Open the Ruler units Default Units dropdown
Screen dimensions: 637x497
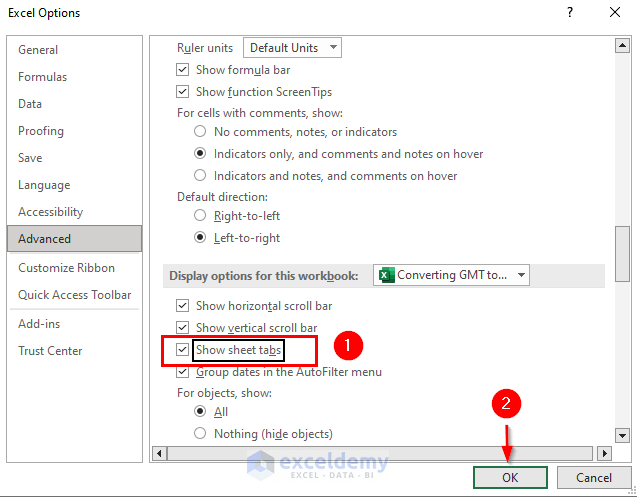point(292,48)
